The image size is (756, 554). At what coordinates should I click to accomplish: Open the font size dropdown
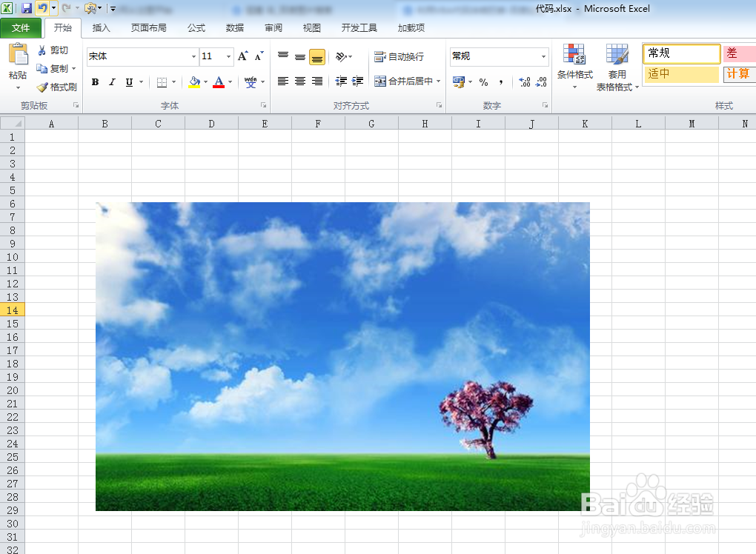228,56
